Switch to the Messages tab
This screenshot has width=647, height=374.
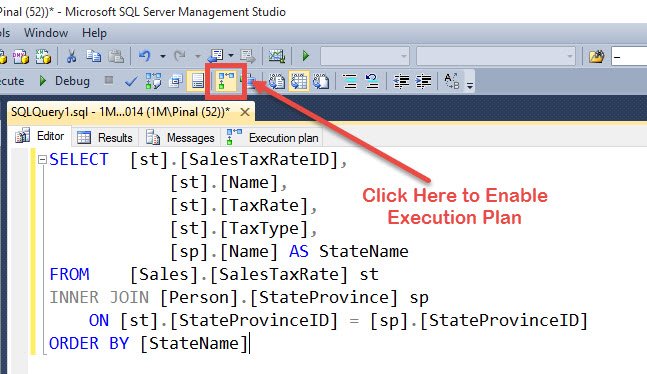click(x=180, y=137)
